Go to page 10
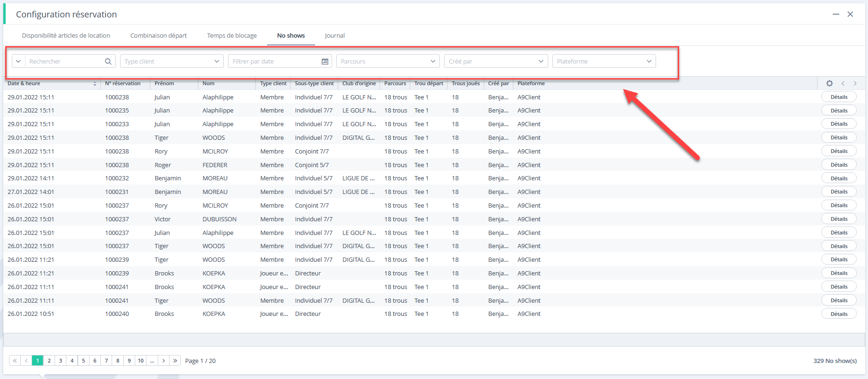The height and width of the screenshot is (379, 868). pos(140,361)
